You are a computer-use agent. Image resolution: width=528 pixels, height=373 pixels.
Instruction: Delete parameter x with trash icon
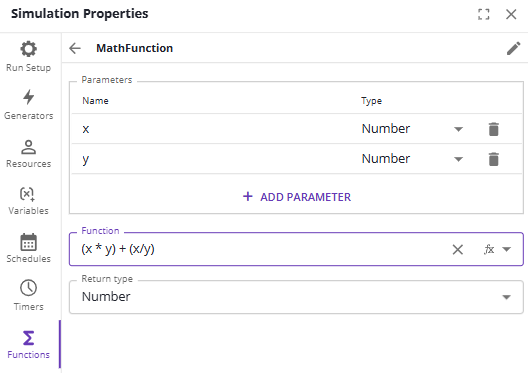pyautogui.click(x=493, y=129)
